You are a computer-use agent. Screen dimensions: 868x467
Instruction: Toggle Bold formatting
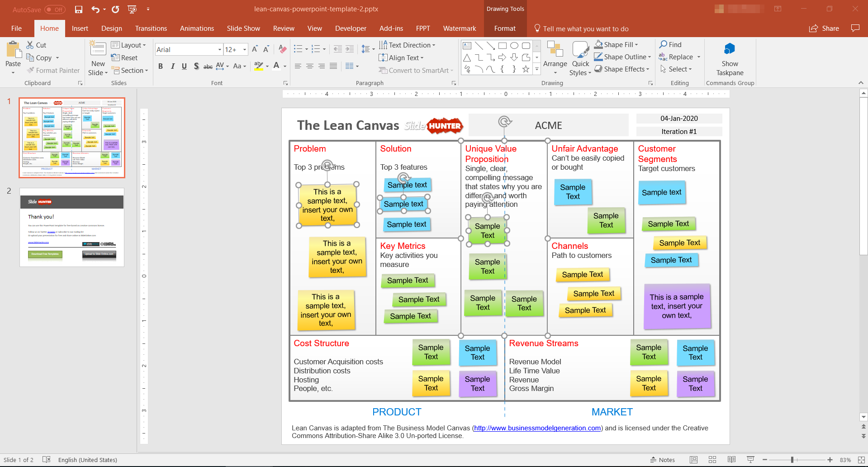coord(161,67)
